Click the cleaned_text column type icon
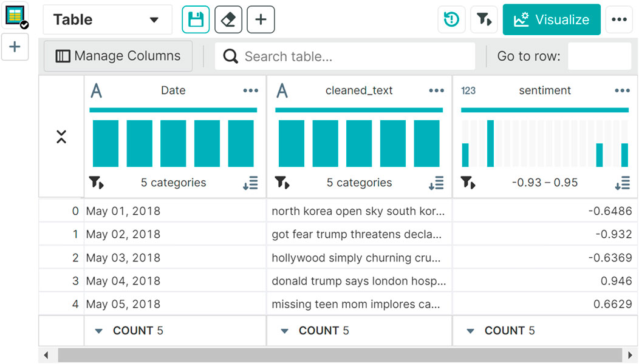The width and height of the screenshot is (639, 364). point(282,90)
